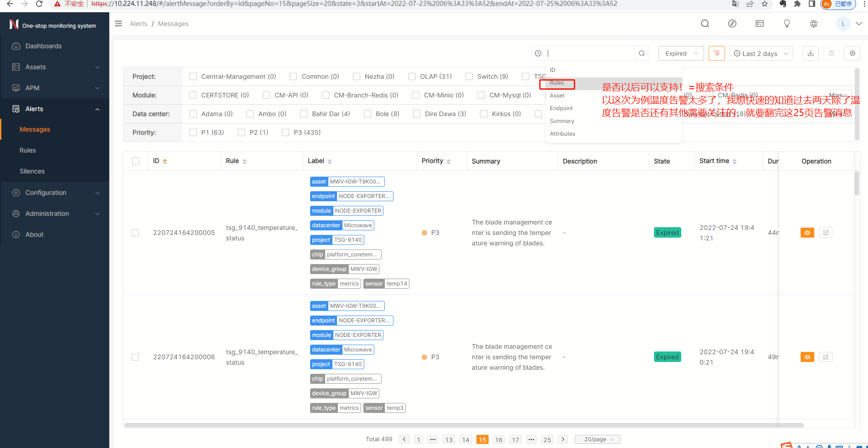Open the Last 2 days time range dropdown
Image resolution: width=868 pixels, height=448 pixels.
click(761, 53)
